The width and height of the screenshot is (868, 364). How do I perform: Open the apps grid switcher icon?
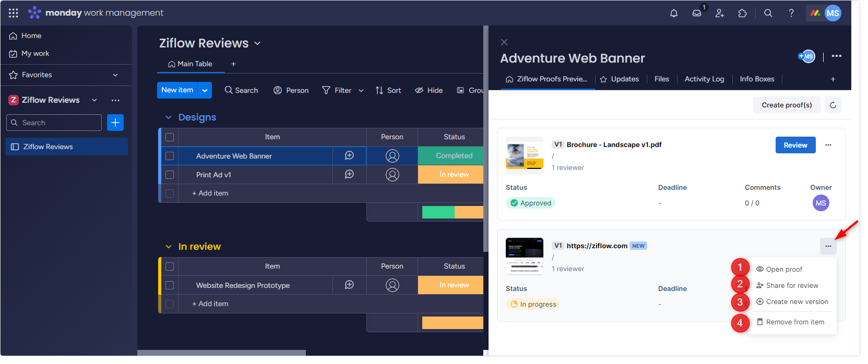click(x=14, y=13)
